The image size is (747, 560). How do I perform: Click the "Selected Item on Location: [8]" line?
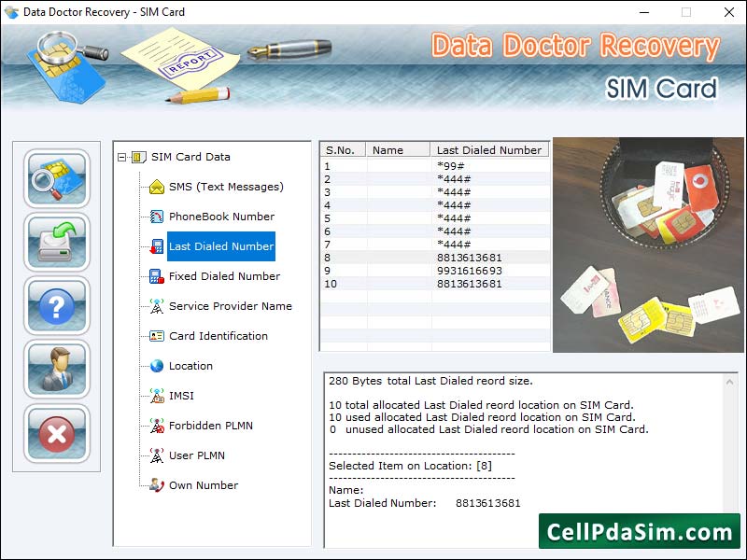(x=410, y=466)
